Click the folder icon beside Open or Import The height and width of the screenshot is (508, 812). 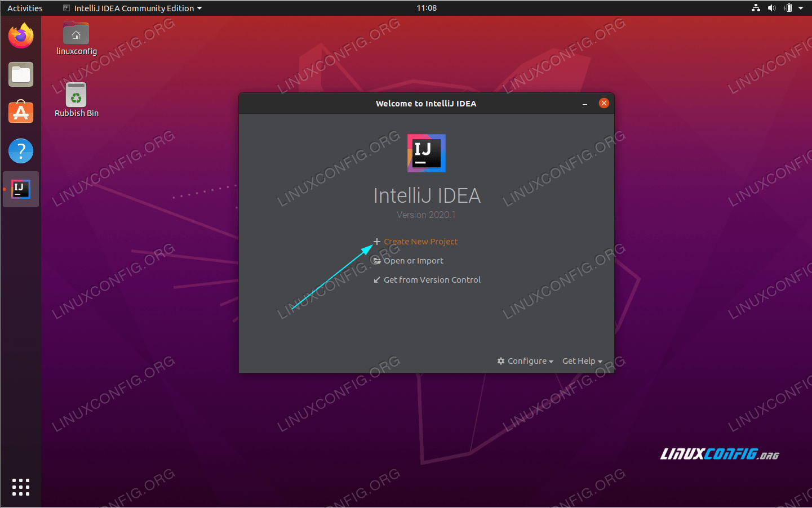[x=377, y=261]
